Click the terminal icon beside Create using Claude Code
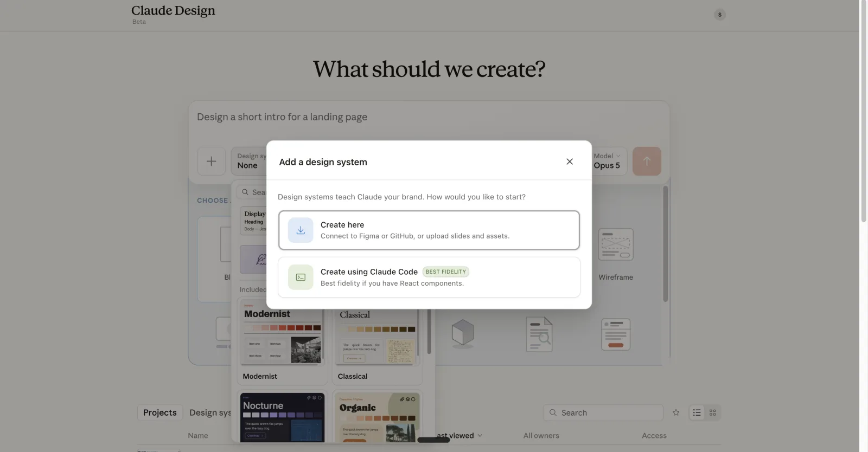Screen dimensions: 868x452 (x=301, y=277)
